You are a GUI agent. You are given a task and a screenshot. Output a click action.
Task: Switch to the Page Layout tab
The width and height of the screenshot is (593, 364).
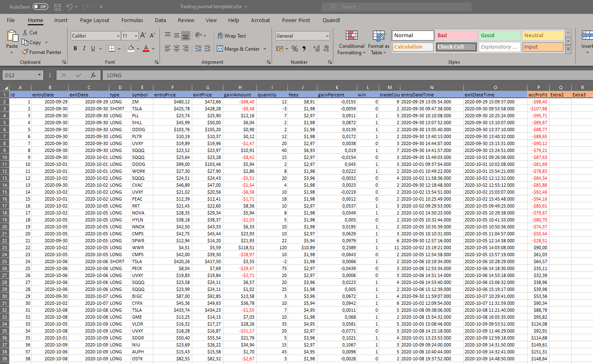tap(94, 20)
